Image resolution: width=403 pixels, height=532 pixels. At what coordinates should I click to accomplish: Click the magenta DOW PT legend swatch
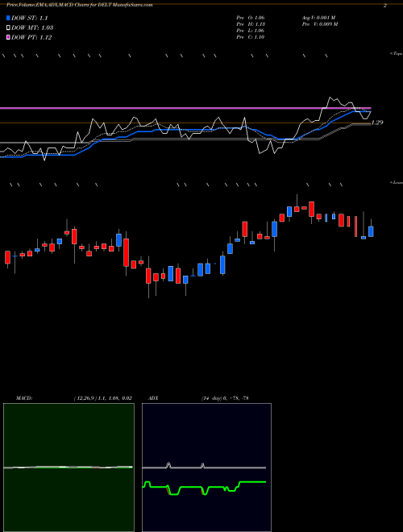tap(8, 37)
